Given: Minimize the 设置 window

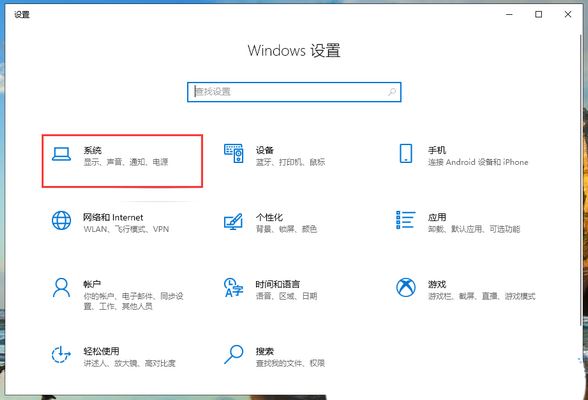Looking at the screenshot, I should pos(509,14).
